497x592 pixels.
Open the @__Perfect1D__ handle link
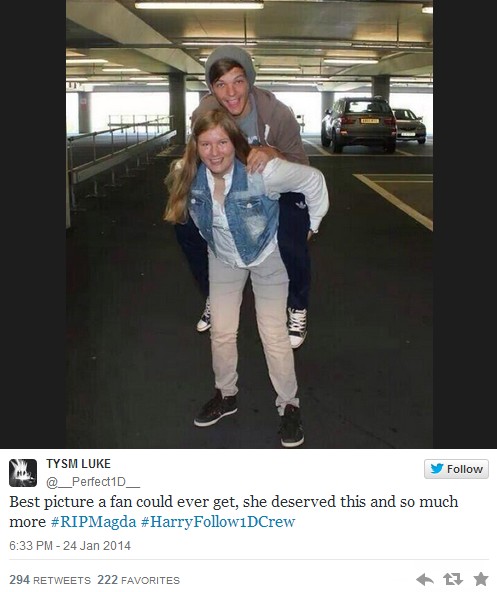point(93,482)
